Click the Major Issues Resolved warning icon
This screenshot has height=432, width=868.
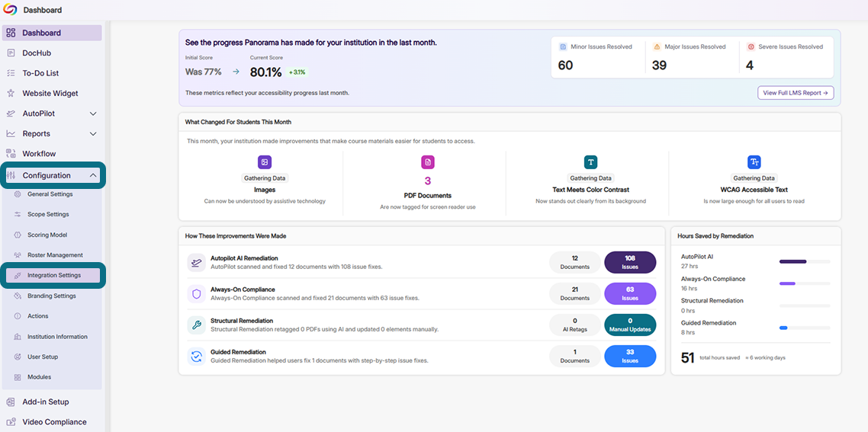[657, 47]
